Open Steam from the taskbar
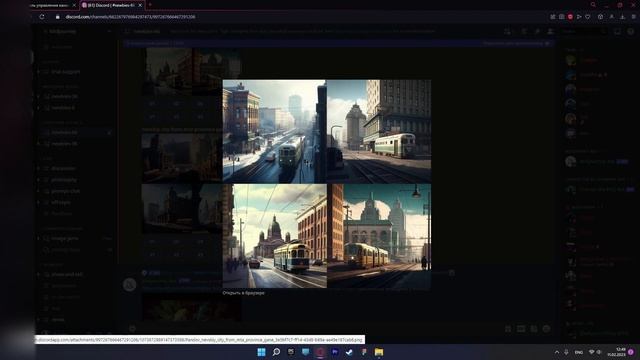The image size is (640, 360). tap(349, 352)
